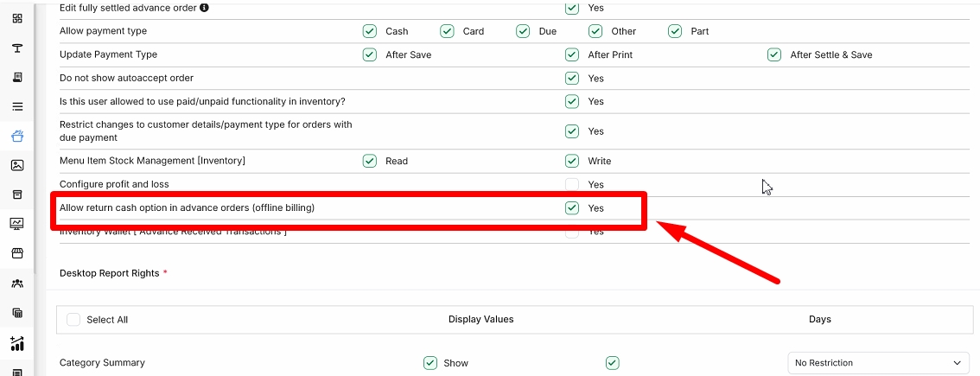980x376 pixels.
Task: Uncheck Allow return cash option Yes checkbox
Action: pyautogui.click(x=572, y=207)
